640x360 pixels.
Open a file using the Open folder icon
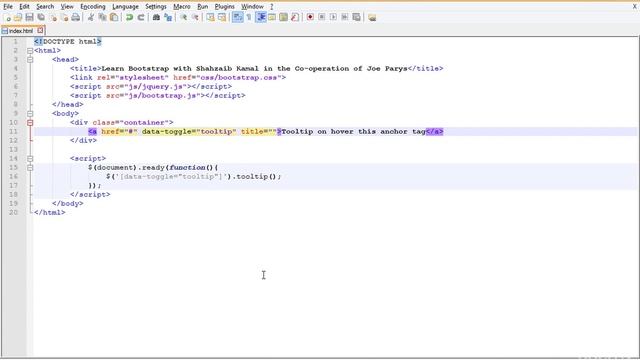coord(18,18)
